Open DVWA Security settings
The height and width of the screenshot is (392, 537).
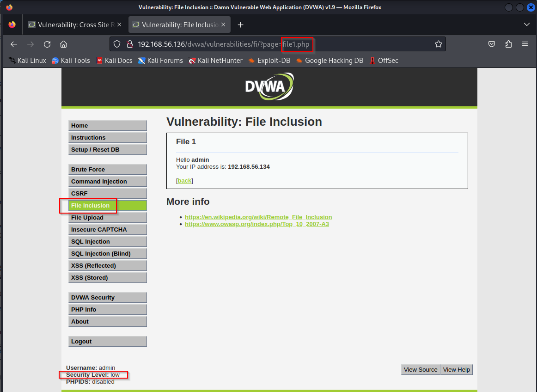click(108, 297)
